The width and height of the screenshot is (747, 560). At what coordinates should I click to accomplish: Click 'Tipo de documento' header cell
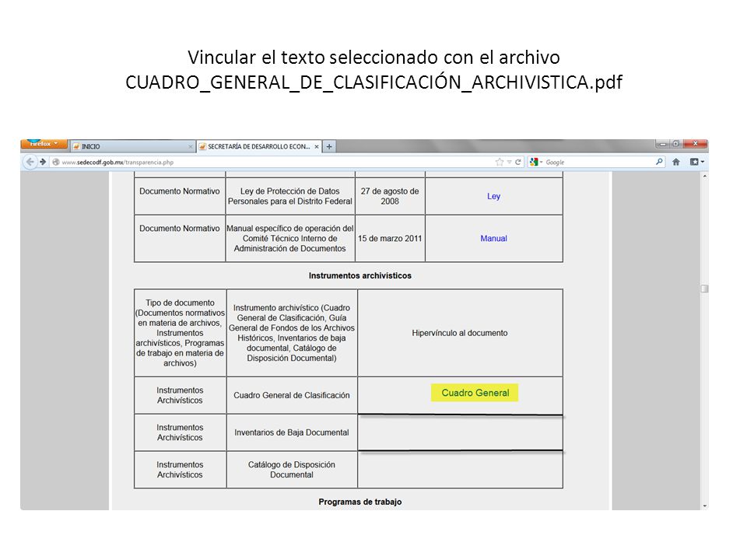[180, 333]
